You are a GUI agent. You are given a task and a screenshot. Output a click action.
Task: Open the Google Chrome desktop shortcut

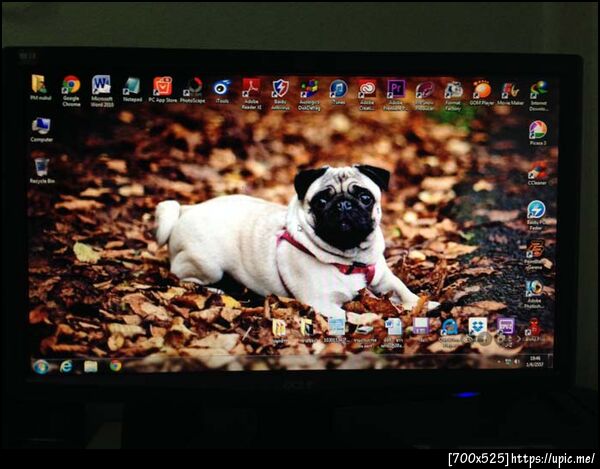point(71,90)
